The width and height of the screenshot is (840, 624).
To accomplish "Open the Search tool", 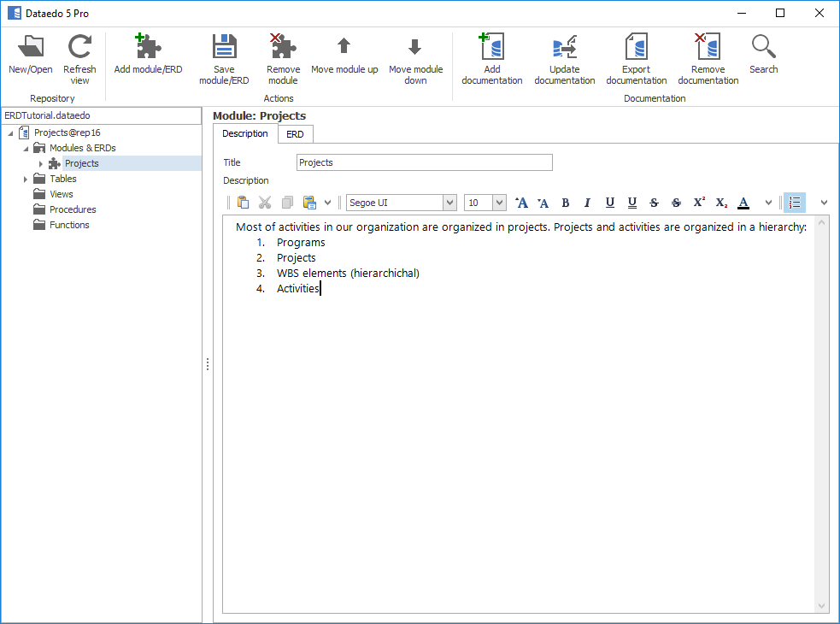I will (763, 48).
